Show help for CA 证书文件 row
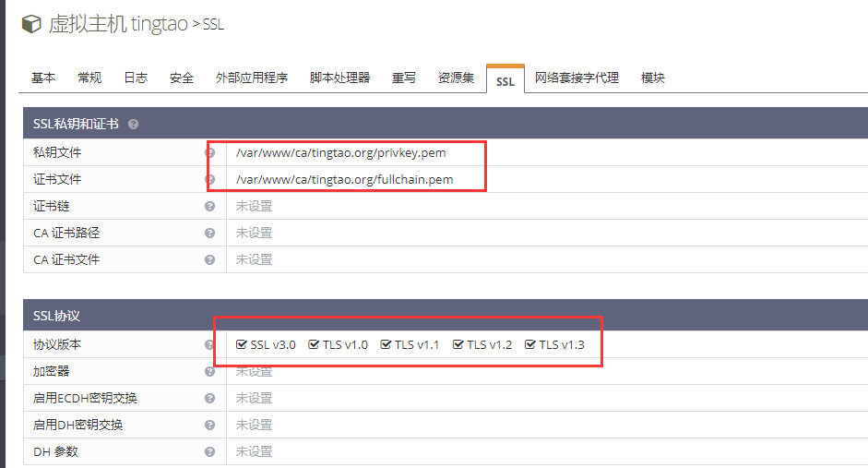This screenshot has height=468, width=868. click(209, 259)
